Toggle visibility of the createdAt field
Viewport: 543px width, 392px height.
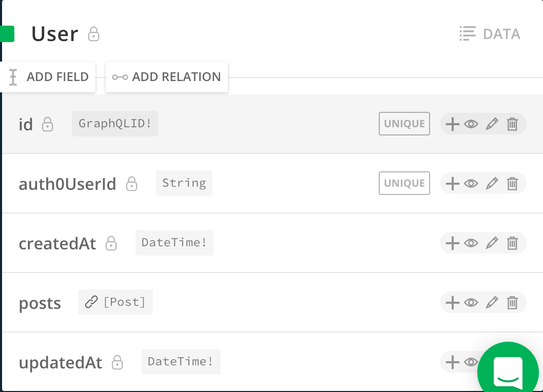click(x=471, y=243)
